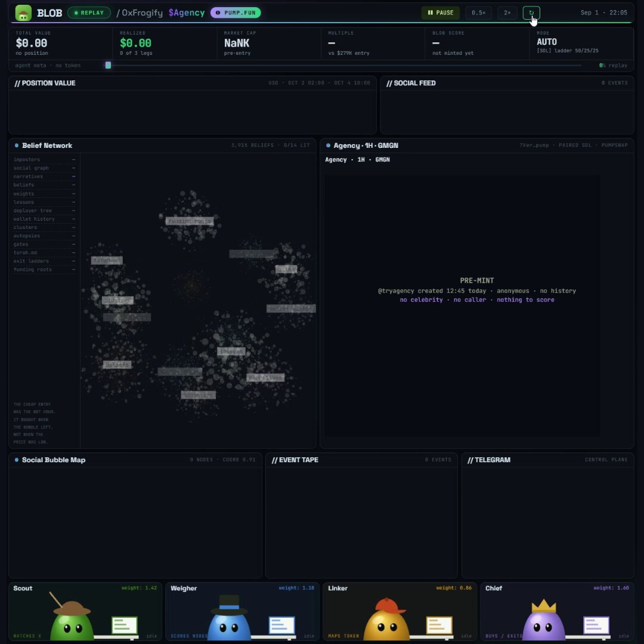This screenshot has height=644, width=644.
Task: Click the green BLOB logo icon
Action: (23, 13)
